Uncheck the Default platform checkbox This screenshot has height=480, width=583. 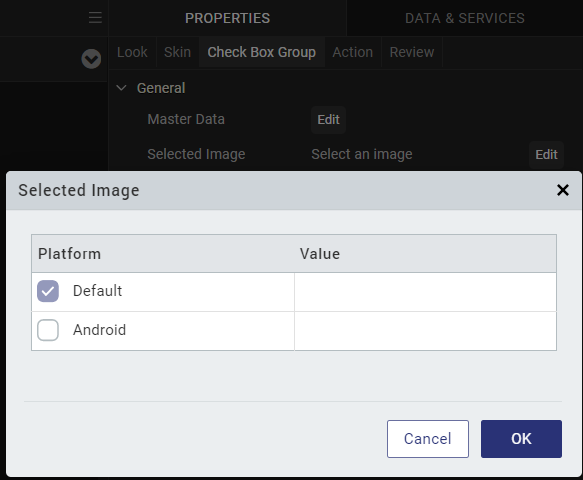pos(48,291)
